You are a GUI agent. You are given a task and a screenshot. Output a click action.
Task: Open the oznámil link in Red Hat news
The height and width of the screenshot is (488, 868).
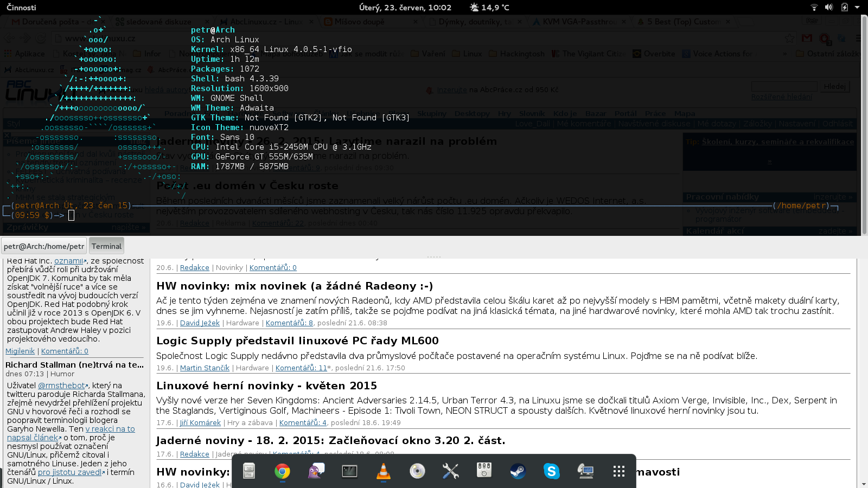[x=69, y=261]
